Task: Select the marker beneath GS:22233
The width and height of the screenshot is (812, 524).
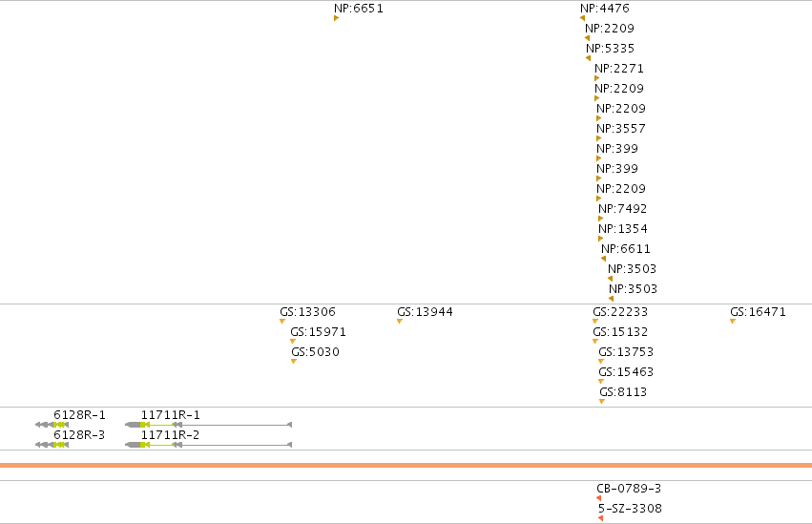Action: 595,322
